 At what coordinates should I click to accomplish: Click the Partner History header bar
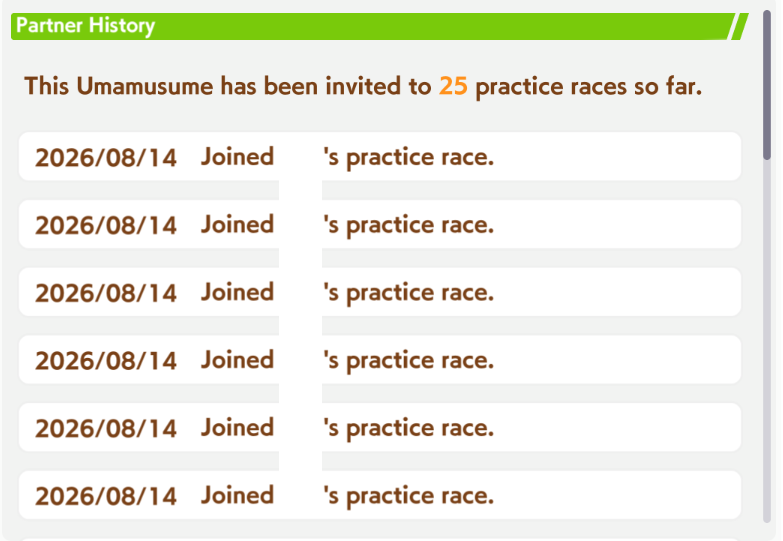pyautogui.click(x=380, y=26)
